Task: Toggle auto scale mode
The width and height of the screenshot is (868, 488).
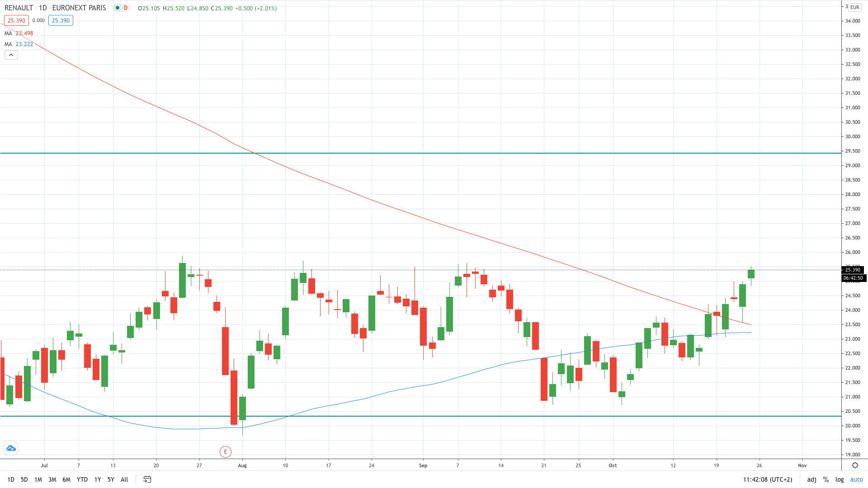Action: point(856,479)
